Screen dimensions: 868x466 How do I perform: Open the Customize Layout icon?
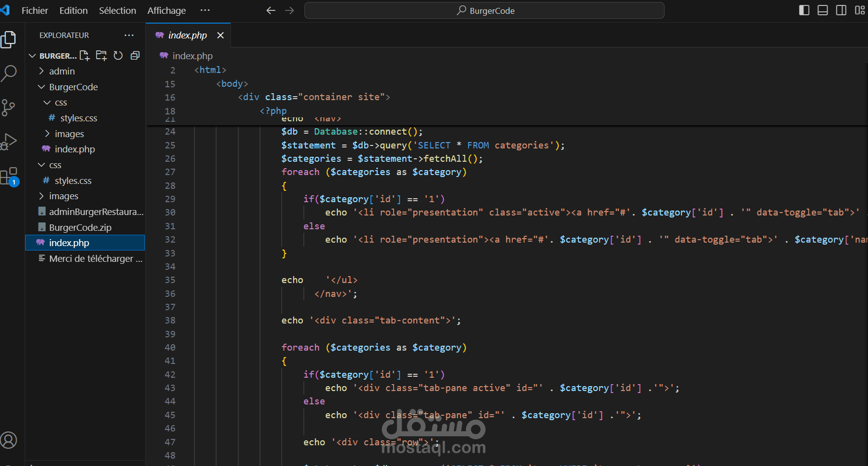[860, 10]
